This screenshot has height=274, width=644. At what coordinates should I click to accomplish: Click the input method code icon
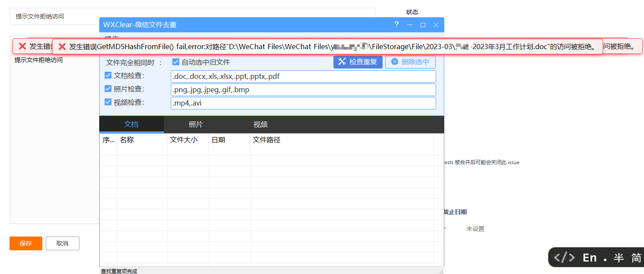tap(564, 258)
